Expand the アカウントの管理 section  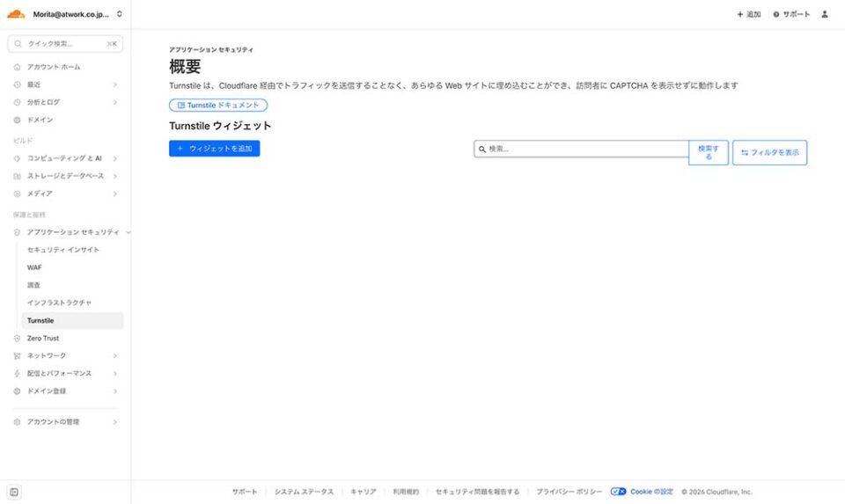click(x=115, y=422)
